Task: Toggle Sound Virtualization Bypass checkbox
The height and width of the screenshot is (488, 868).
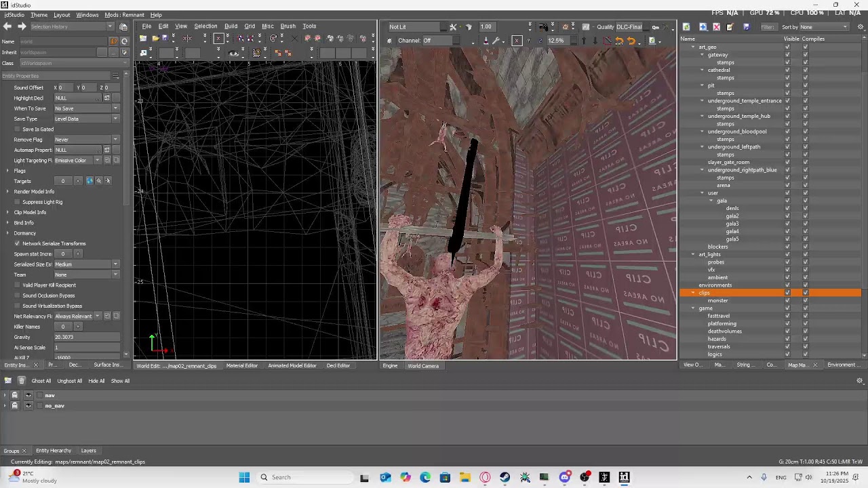Action: click(x=17, y=306)
